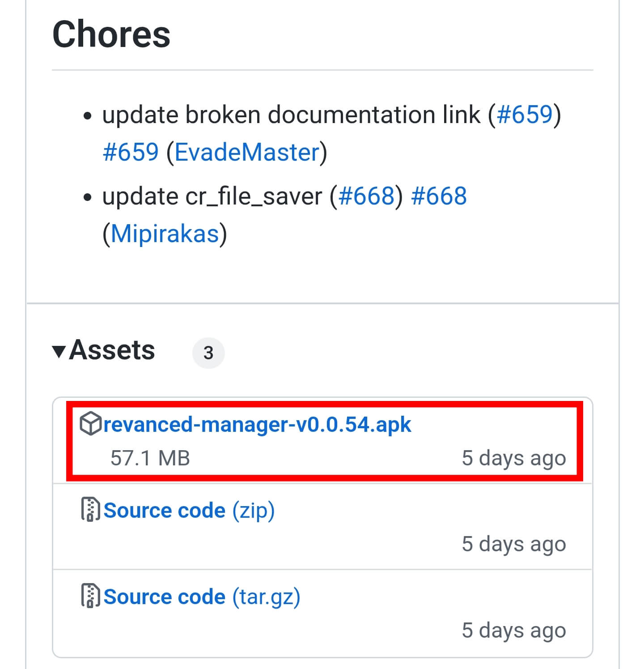
Task: Click the 57.1 MB file size text
Action: click(x=150, y=458)
